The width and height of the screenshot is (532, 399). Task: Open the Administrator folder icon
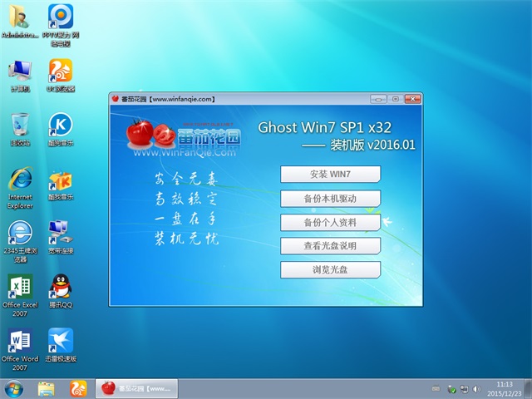pyautogui.click(x=19, y=18)
